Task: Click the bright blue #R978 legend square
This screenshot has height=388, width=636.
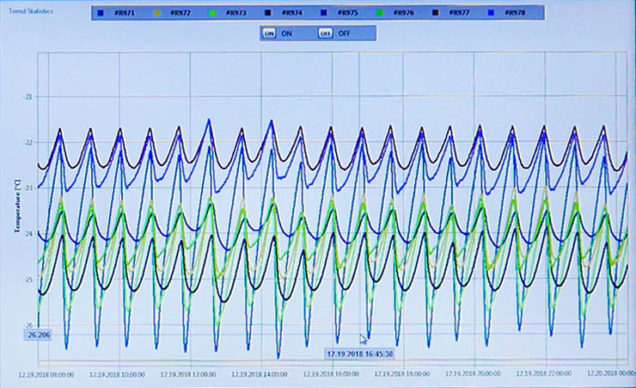Action: 492,13
